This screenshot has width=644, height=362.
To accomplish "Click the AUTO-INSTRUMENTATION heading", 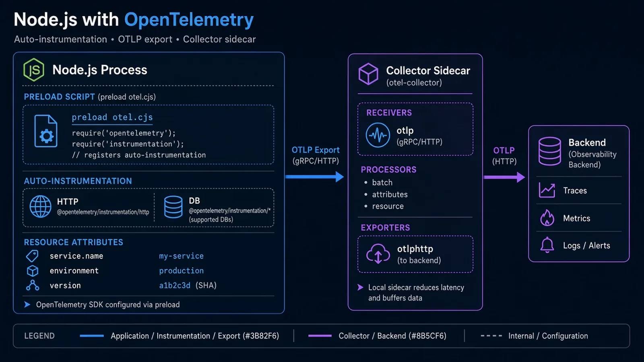I will coord(78,181).
